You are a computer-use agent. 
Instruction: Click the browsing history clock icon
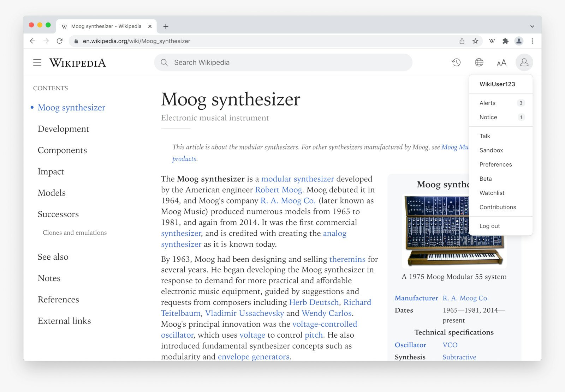click(x=456, y=62)
